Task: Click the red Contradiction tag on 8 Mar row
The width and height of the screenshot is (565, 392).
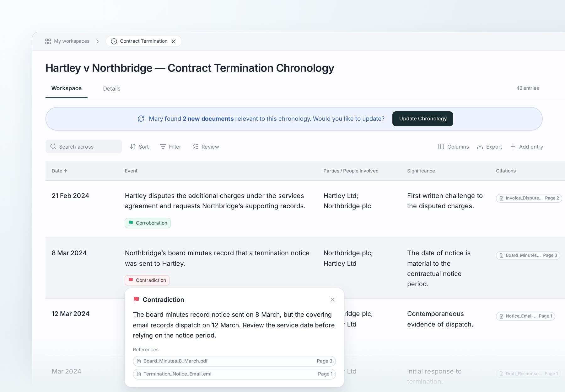Action: tap(147, 280)
